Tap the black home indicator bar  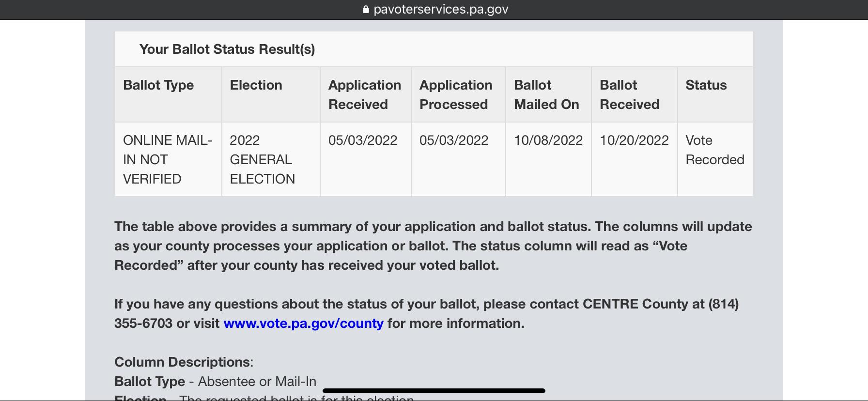point(434,390)
